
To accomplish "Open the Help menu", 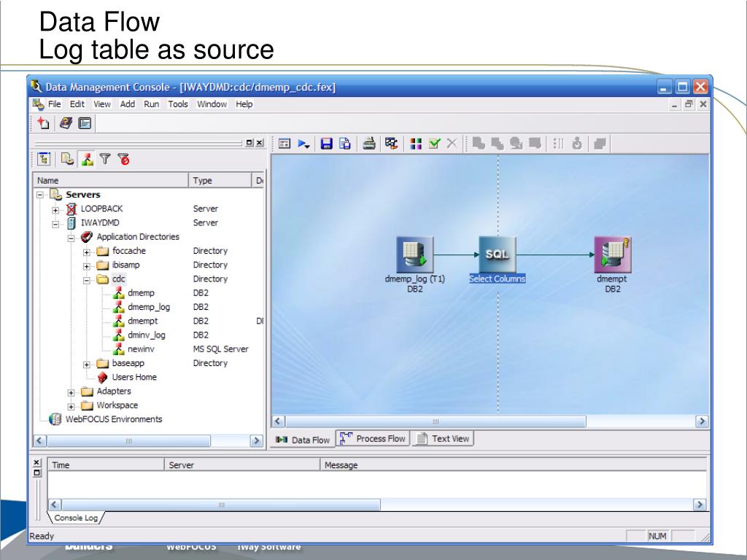I will tap(244, 104).
